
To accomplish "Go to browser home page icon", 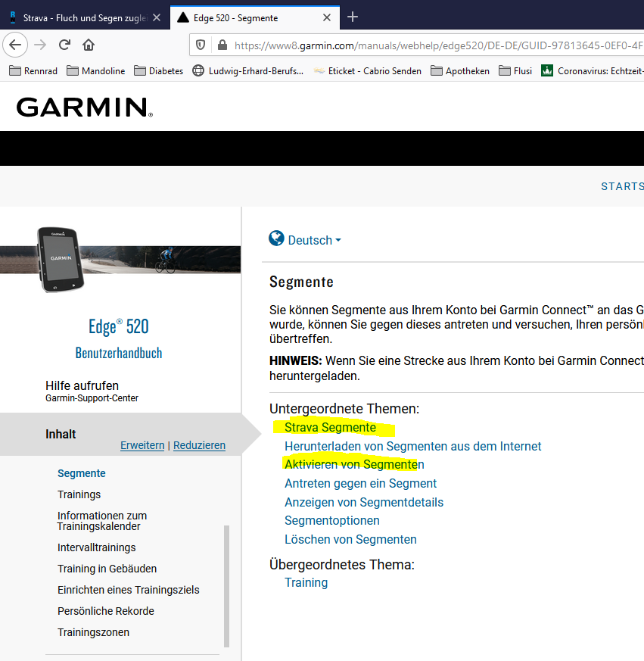I will [89, 45].
